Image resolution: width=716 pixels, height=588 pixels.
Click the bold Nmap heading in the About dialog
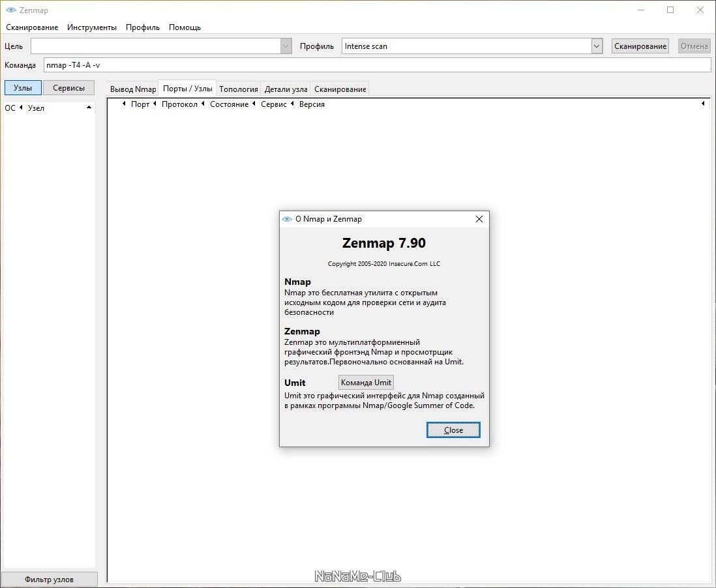click(x=297, y=282)
